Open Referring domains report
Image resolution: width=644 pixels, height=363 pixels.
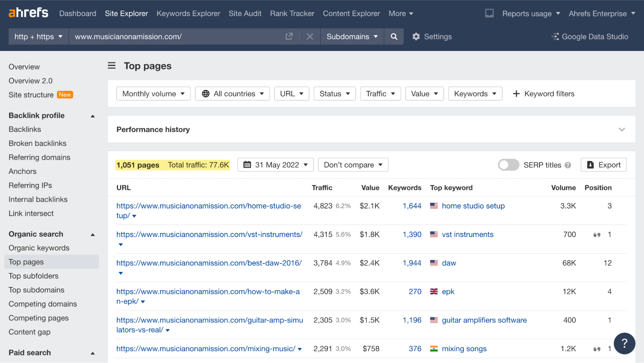coord(40,158)
